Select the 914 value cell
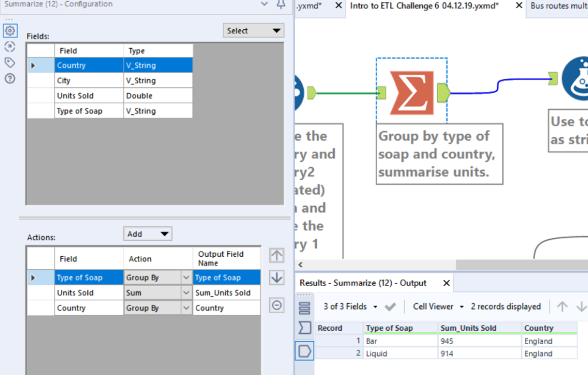 (x=479, y=354)
